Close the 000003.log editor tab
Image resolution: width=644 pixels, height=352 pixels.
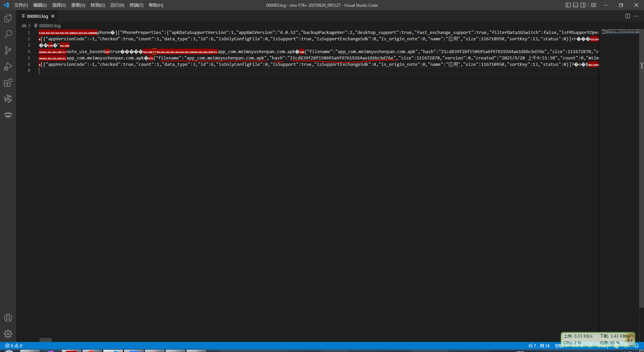(53, 16)
